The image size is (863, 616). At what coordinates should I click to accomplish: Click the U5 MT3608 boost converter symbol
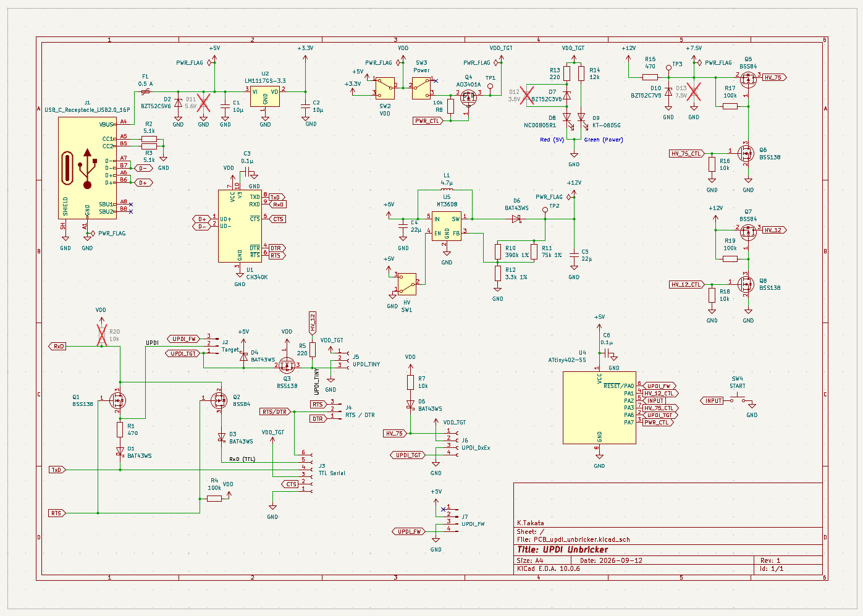coord(447,226)
